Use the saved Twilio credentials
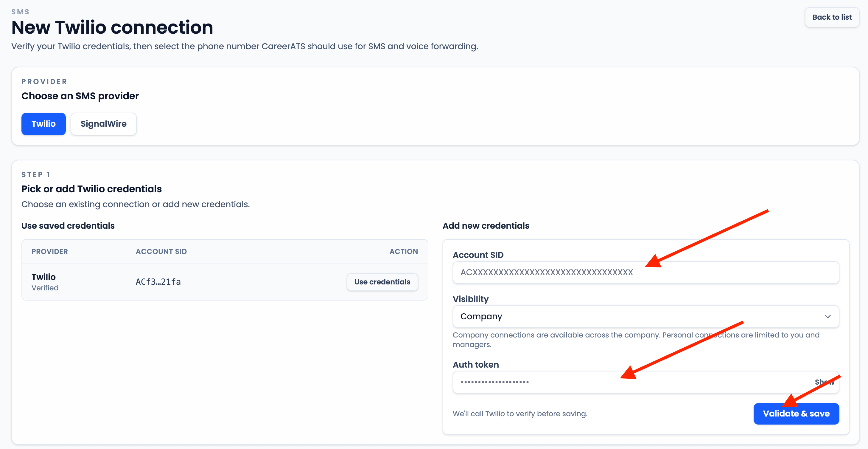868x449 pixels. (x=382, y=282)
